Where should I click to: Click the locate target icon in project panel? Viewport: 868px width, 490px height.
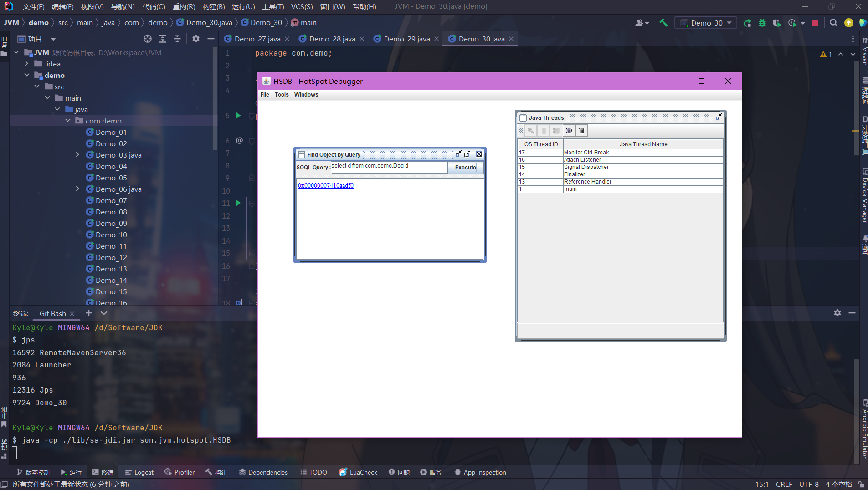pyautogui.click(x=148, y=39)
